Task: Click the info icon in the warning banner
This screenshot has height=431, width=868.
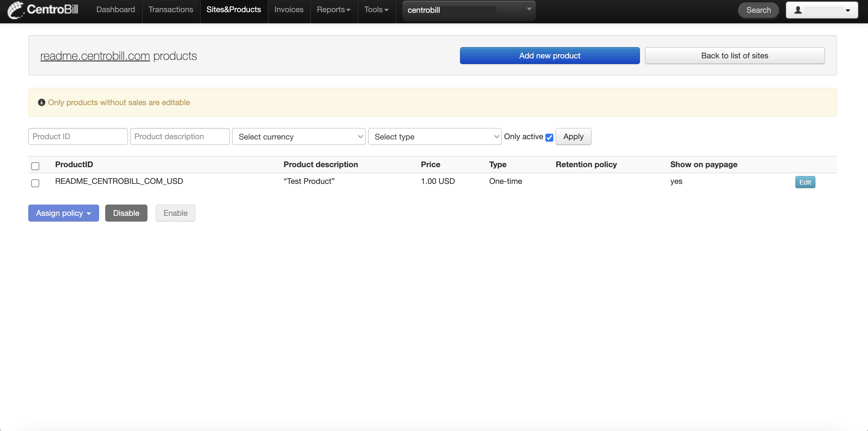Action: (x=41, y=102)
